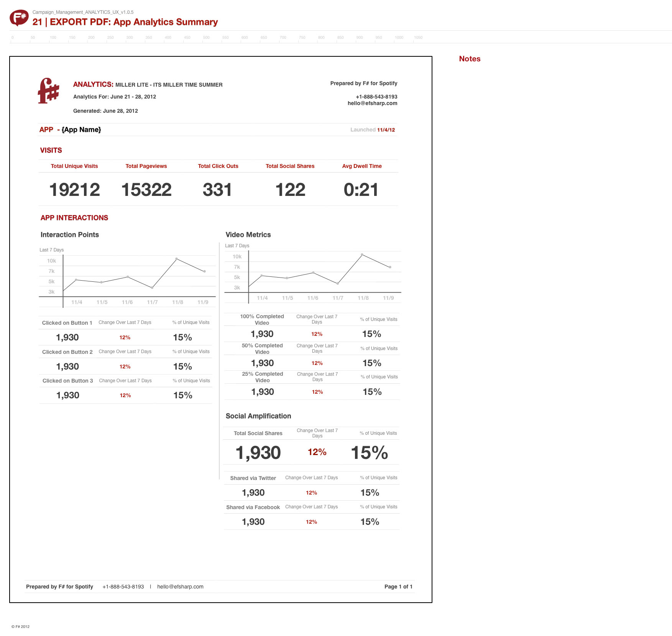Viewport: 672px width, 636px height.
Task: Click the 11/4 axis label in Interaction Points chart
Action: (77, 302)
